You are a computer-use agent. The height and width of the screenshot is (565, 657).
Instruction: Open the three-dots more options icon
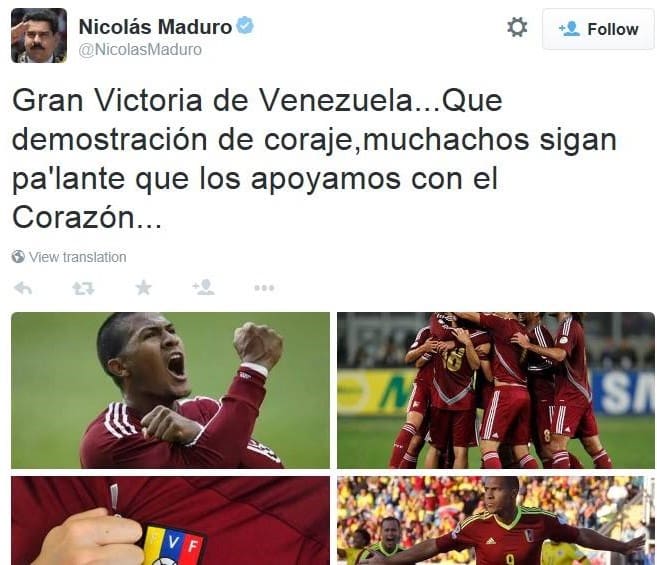[264, 288]
